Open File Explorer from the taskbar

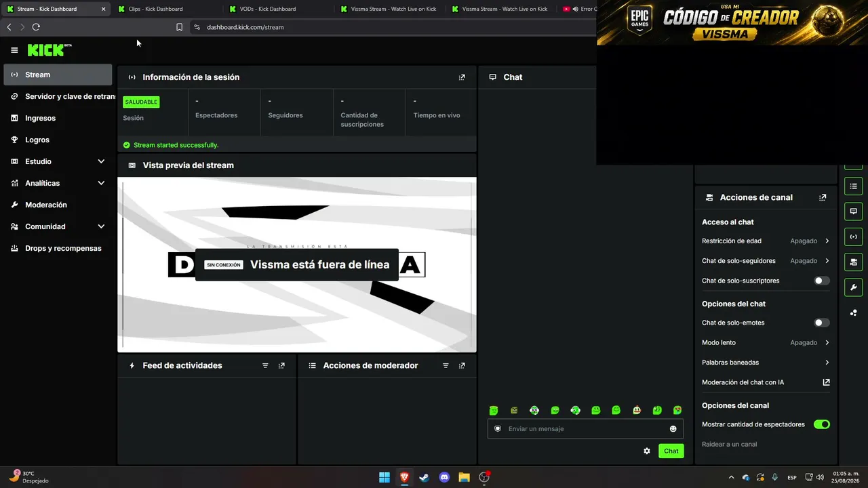(464, 477)
